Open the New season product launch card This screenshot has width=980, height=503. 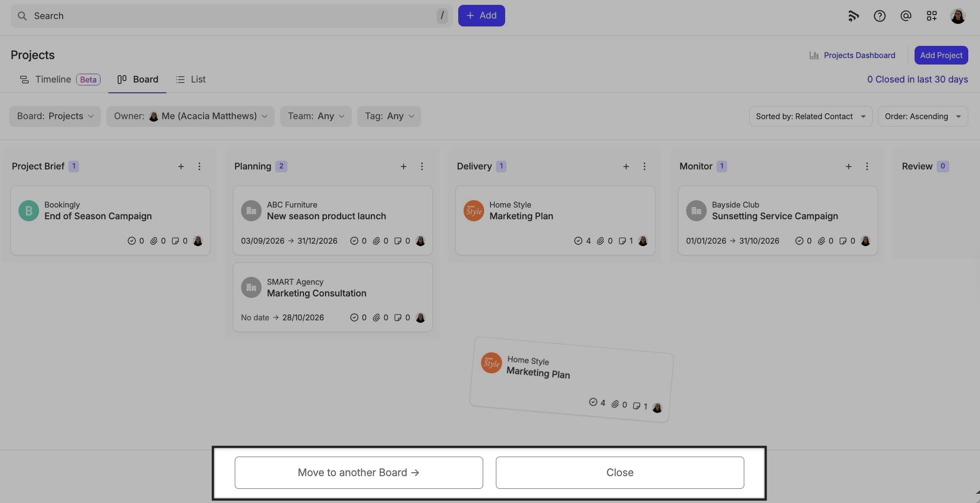tap(333, 220)
